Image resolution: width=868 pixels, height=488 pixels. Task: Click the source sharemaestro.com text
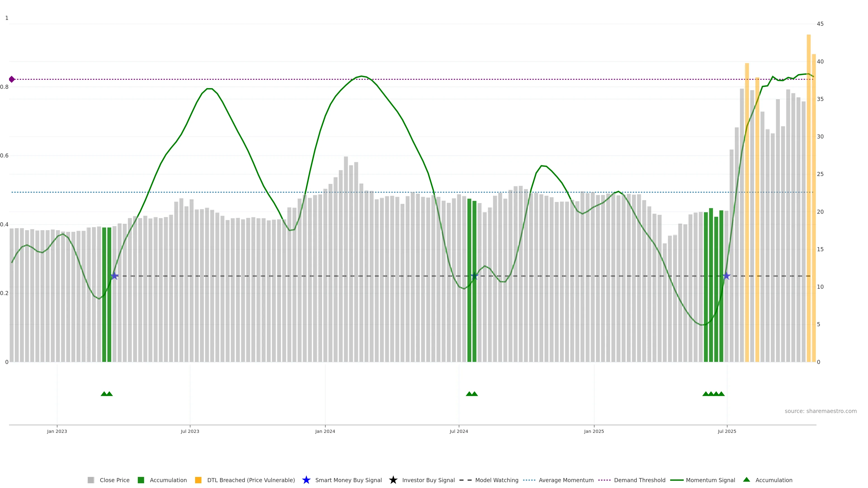coord(821,411)
